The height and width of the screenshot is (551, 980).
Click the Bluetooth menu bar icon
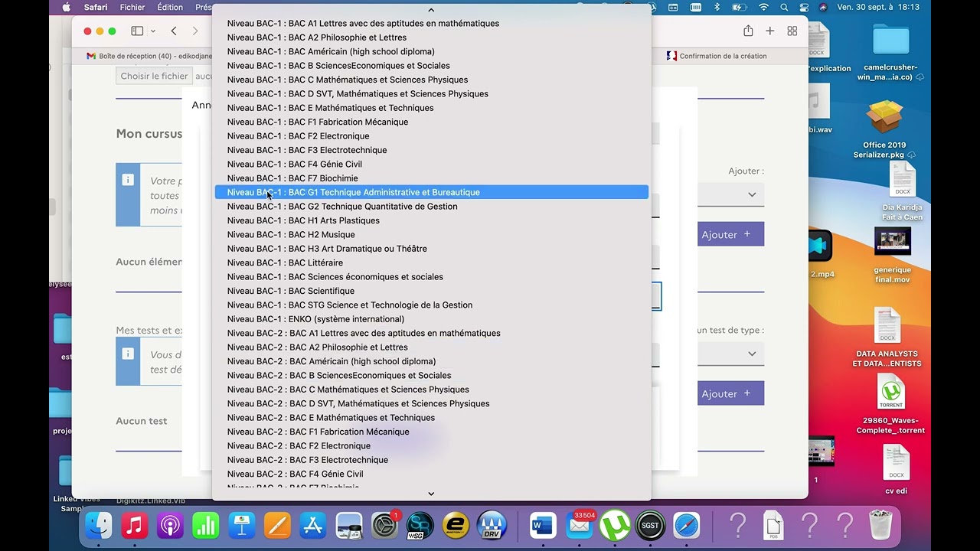pyautogui.click(x=717, y=7)
